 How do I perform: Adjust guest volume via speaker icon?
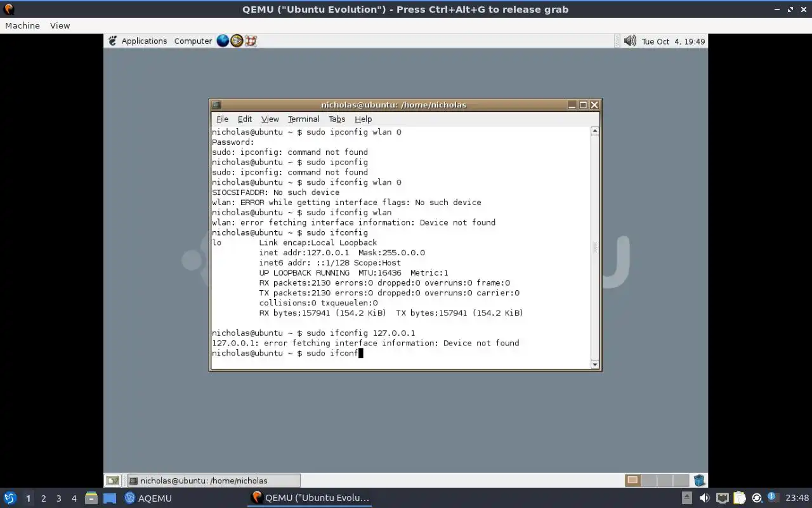pyautogui.click(x=629, y=41)
